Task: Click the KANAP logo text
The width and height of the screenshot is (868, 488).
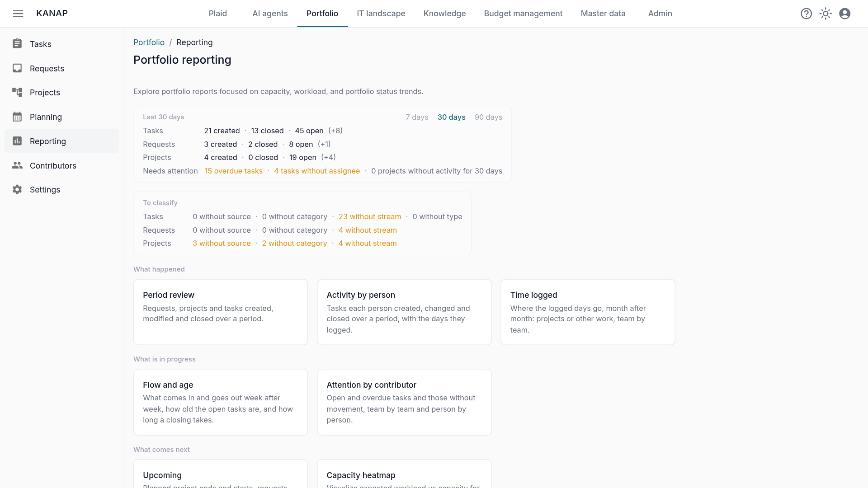Action: click(52, 14)
